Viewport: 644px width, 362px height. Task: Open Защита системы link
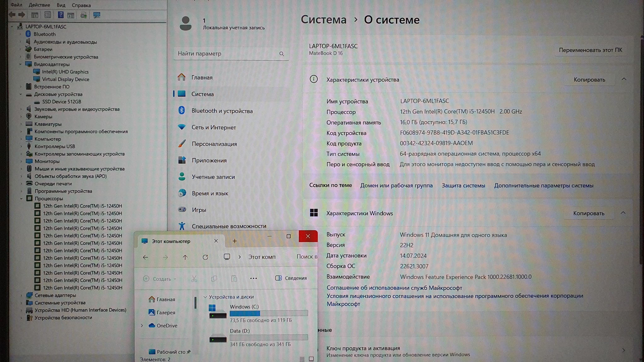[463, 185]
